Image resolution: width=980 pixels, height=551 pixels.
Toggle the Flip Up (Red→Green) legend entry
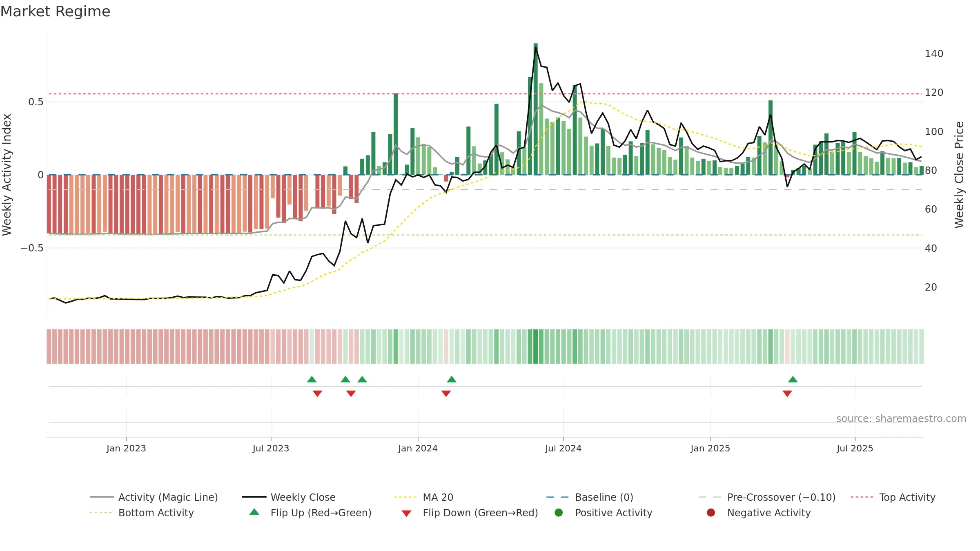[x=310, y=513]
